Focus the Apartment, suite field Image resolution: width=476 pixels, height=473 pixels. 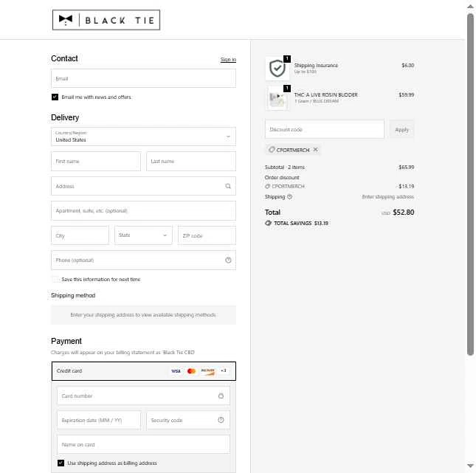(143, 211)
